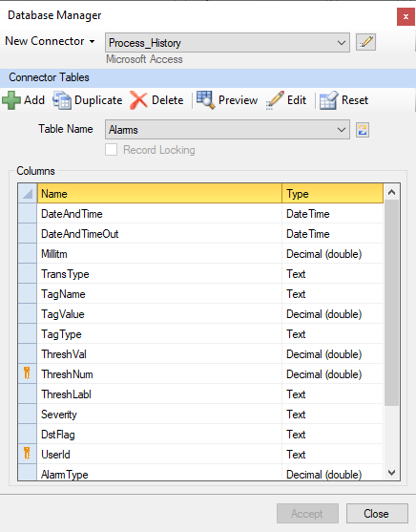Click the Text type of Severity row
The height and width of the screenshot is (532, 416).
pos(333,414)
